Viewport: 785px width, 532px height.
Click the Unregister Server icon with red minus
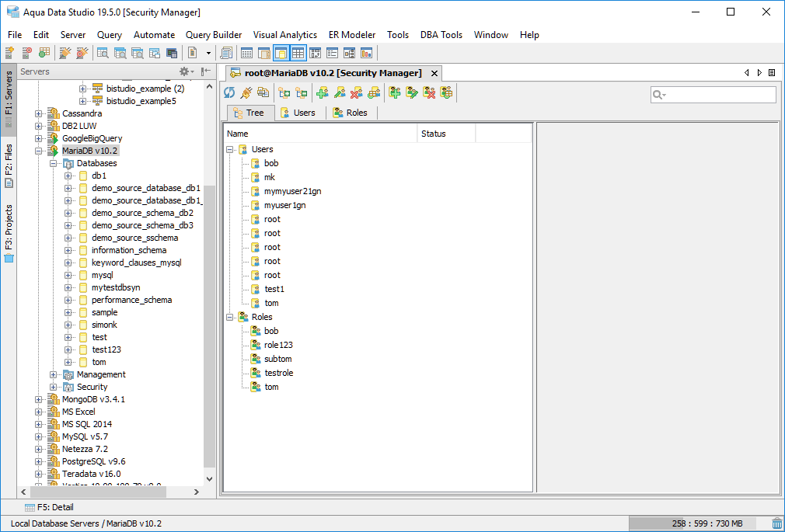tap(27, 53)
